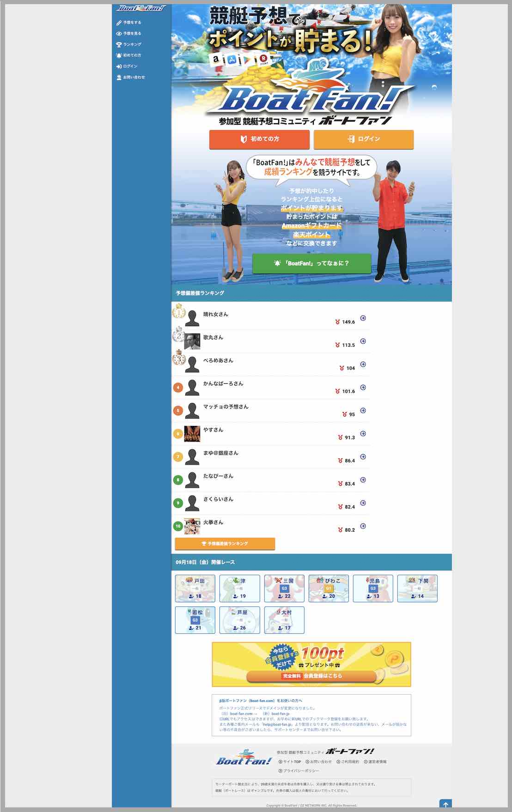Screen dimensions: 512x812
Task: Open the ご利用規約 footer link
Action: coord(350,762)
